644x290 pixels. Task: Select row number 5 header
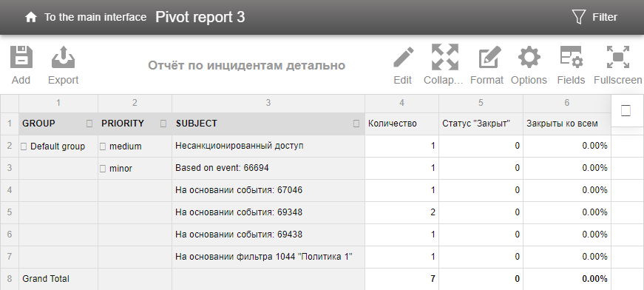(x=10, y=213)
